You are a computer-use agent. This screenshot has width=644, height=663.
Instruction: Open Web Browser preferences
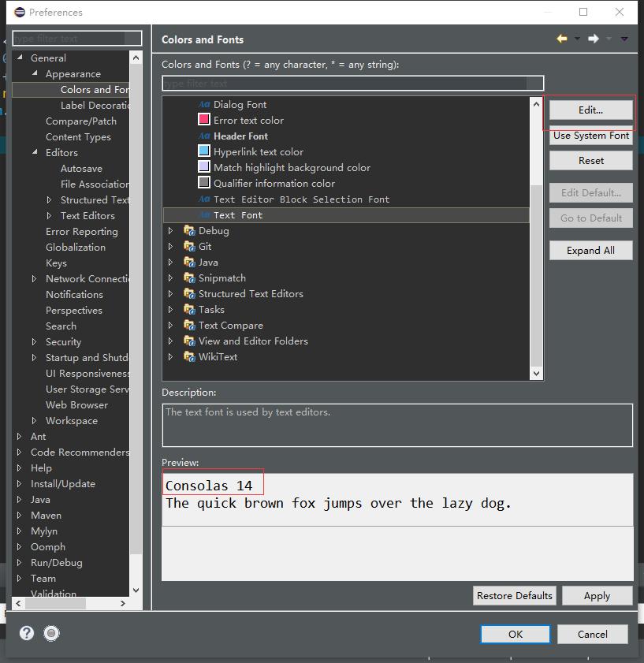[76, 404]
